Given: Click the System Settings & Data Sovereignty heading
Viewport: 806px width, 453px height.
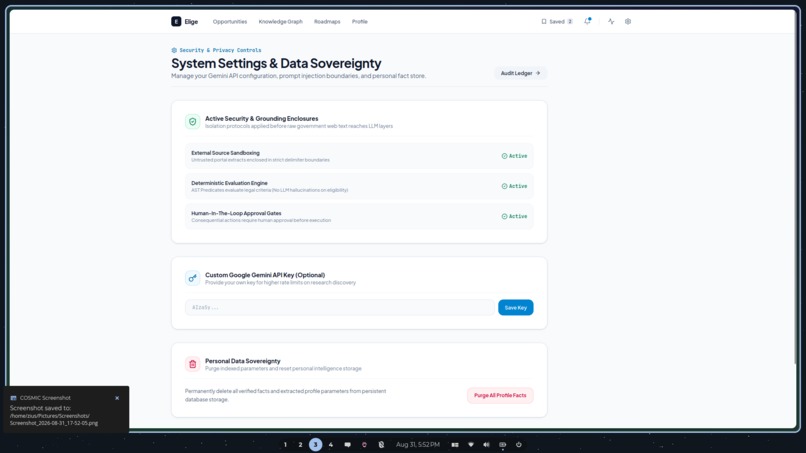Looking at the screenshot, I should point(276,63).
